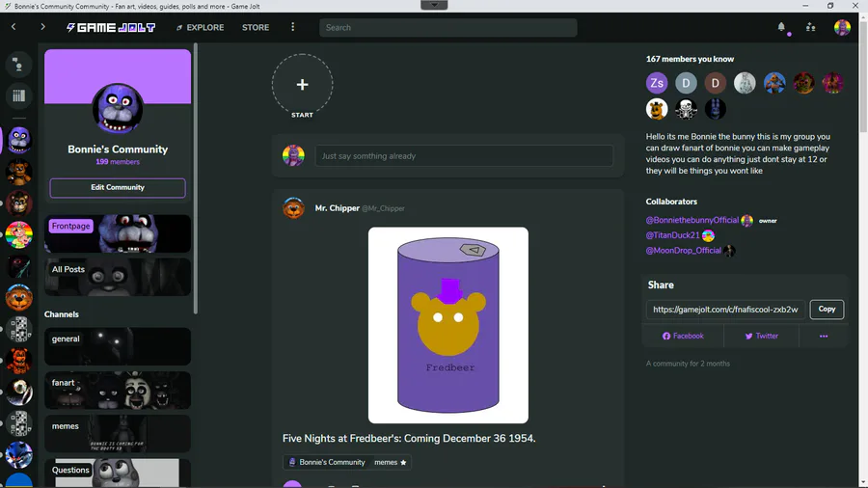868x488 pixels.
Task: Click the community Bonnie avatar image
Action: [x=118, y=108]
